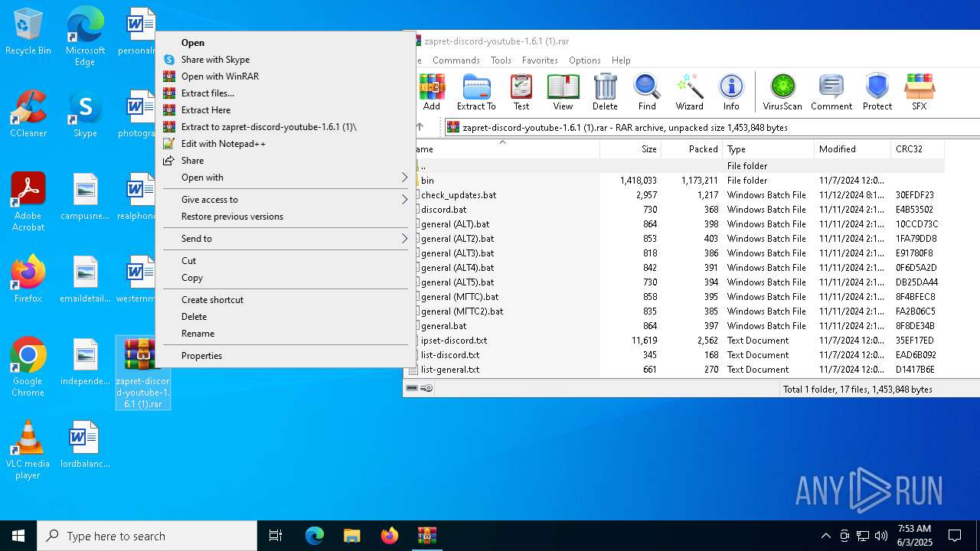This screenshot has width=980, height=551.
Task: Click the SFX toolbar icon
Action: [920, 92]
